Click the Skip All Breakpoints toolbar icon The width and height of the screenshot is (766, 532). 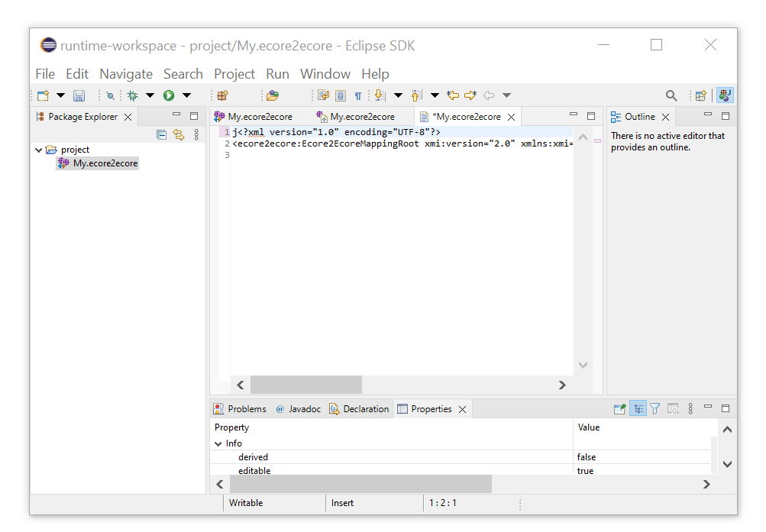[111, 95]
